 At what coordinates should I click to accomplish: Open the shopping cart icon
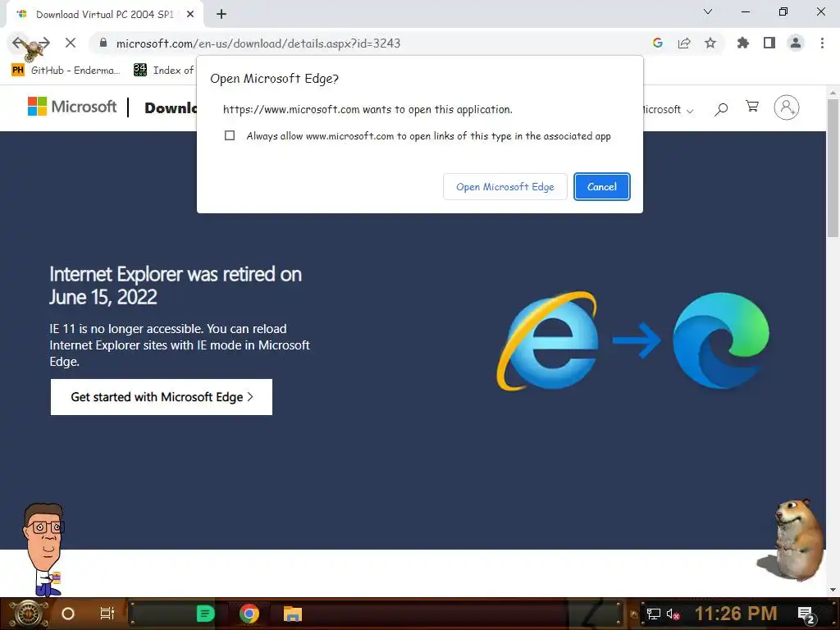(x=752, y=107)
